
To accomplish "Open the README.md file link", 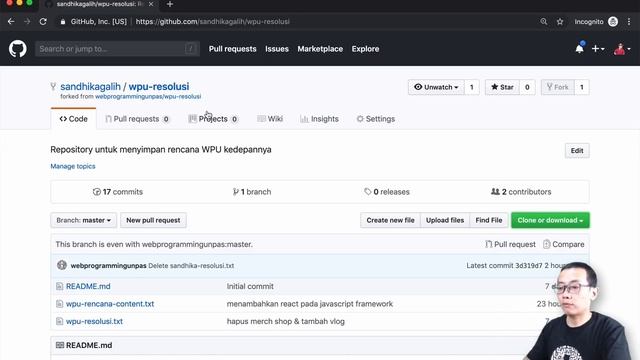I will (88, 287).
